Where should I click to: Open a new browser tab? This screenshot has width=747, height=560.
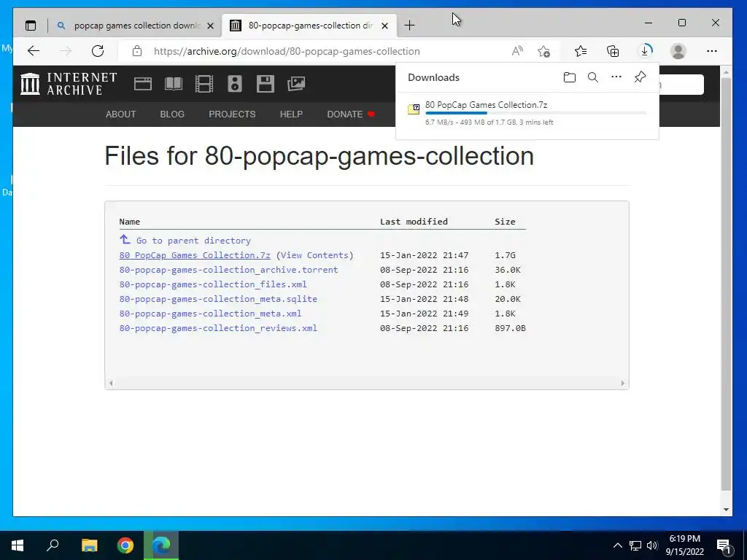pyautogui.click(x=409, y=26)
